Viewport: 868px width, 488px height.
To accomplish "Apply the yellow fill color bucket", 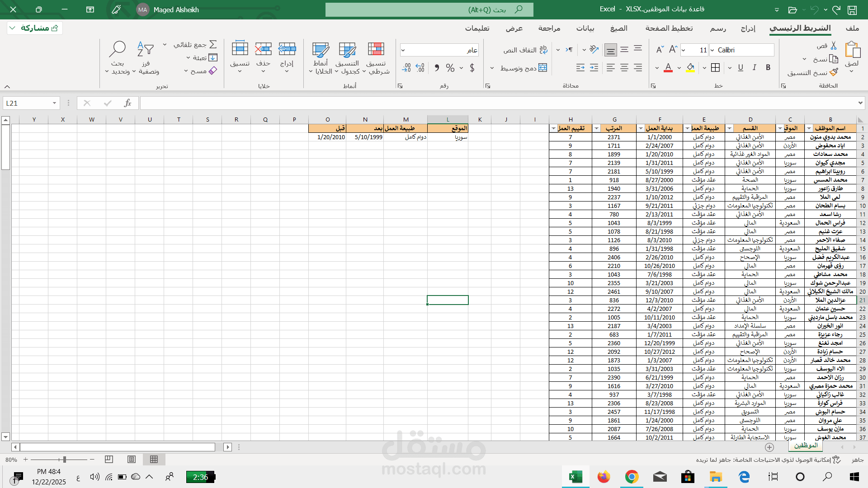I will (x=690, y=68).
